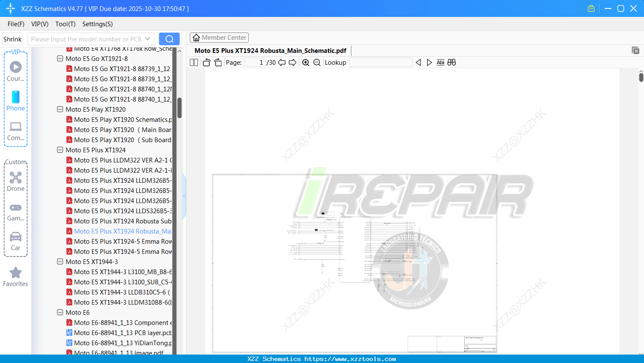Screen dimensions: 644x363
Task: Rotate the schematic page counterclockwise
Action: pyautogui.click(x=206, y=62)
